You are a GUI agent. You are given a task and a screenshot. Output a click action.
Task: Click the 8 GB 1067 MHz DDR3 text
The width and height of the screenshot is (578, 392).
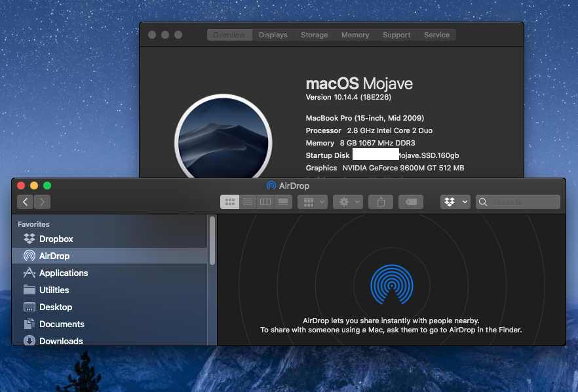[x=377, y=143]
